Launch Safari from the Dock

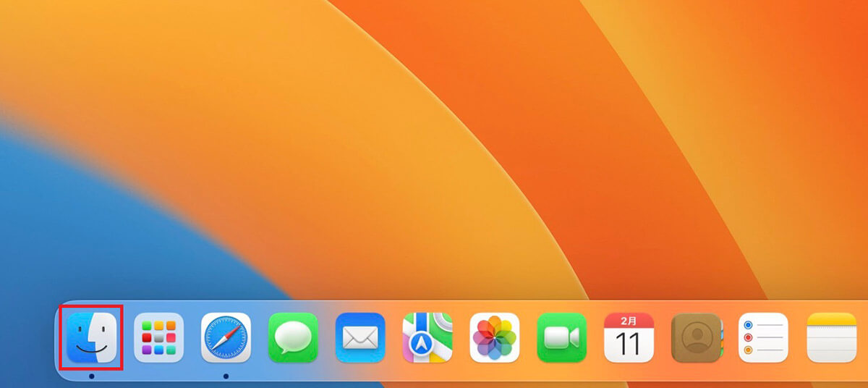point(226,337)
